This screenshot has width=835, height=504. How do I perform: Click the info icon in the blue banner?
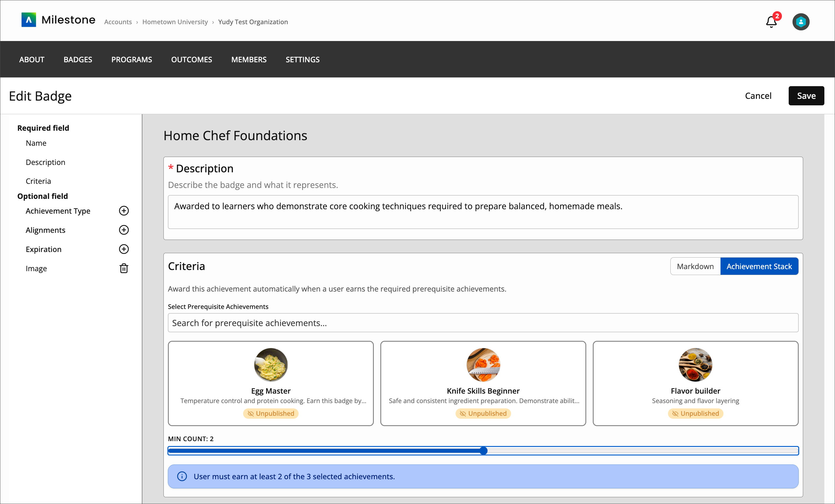coord(182,476)
